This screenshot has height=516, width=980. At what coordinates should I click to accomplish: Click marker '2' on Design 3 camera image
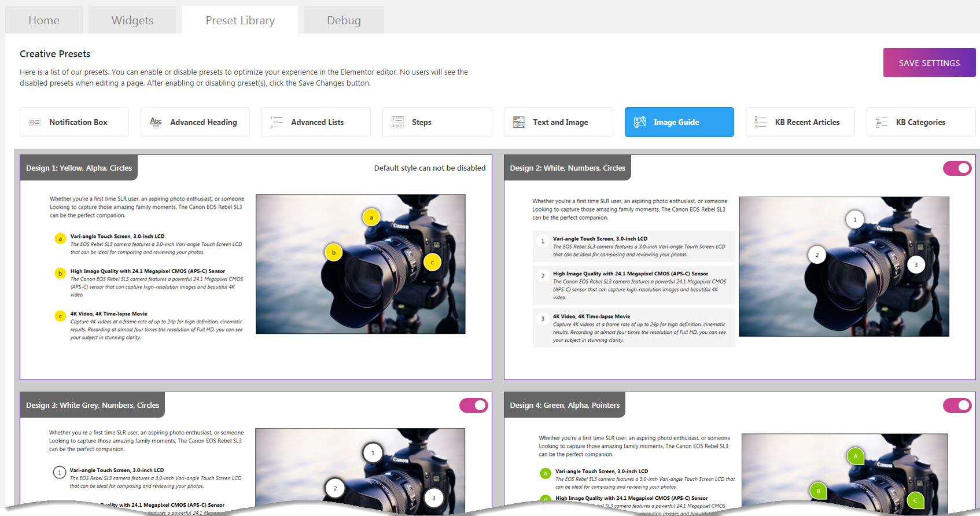335,488
